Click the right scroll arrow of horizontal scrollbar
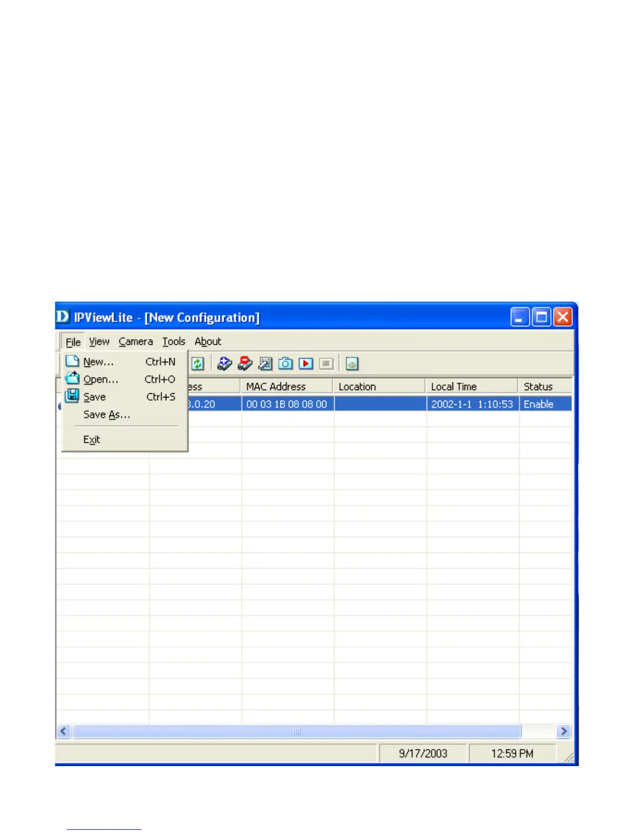Viewport: 644px width, 834px height. [564, 731]
